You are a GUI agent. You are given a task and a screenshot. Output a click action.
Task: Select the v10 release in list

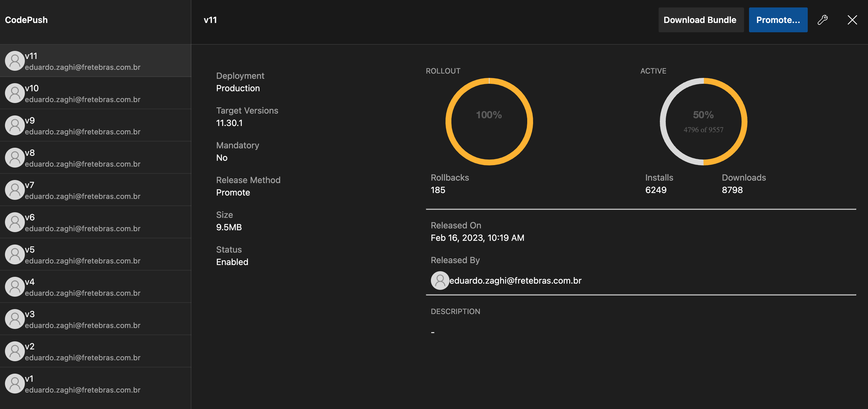(x=95, y=93)
